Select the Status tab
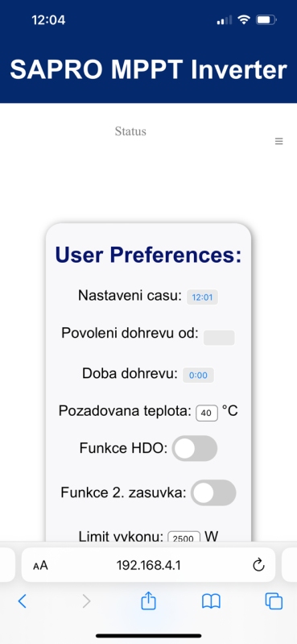297x644 pixels. pyautogui.click(x=130, y=131)
